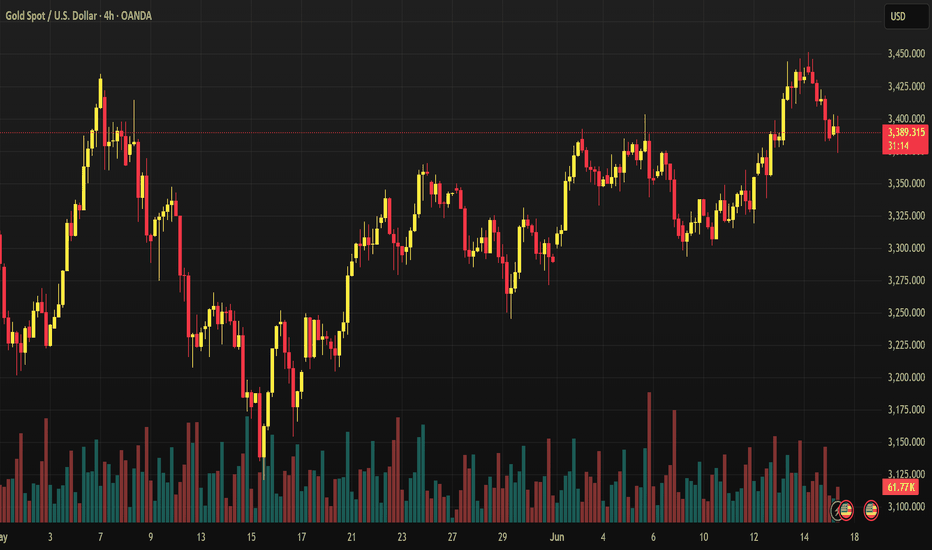Image resolution: width=932 pixels, height=550 pixels.
Task: Click the 17 date label on time axis
Action: point(301,537)
